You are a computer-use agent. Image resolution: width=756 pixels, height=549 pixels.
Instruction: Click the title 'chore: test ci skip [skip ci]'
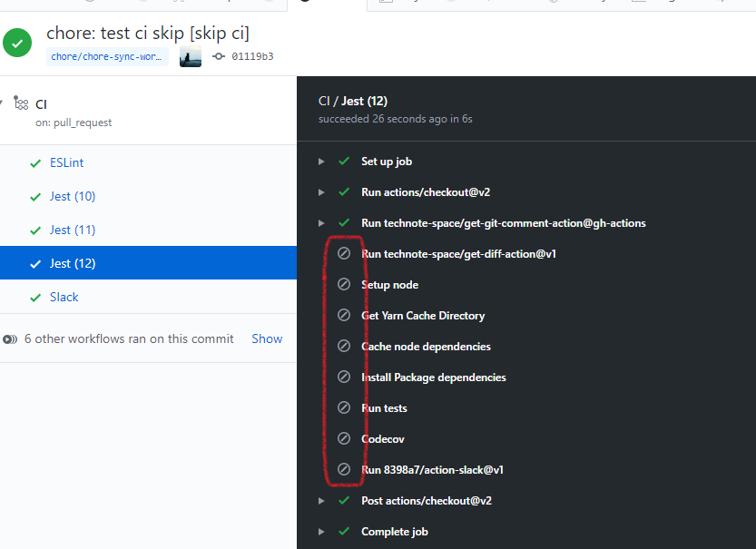point(148,34)
